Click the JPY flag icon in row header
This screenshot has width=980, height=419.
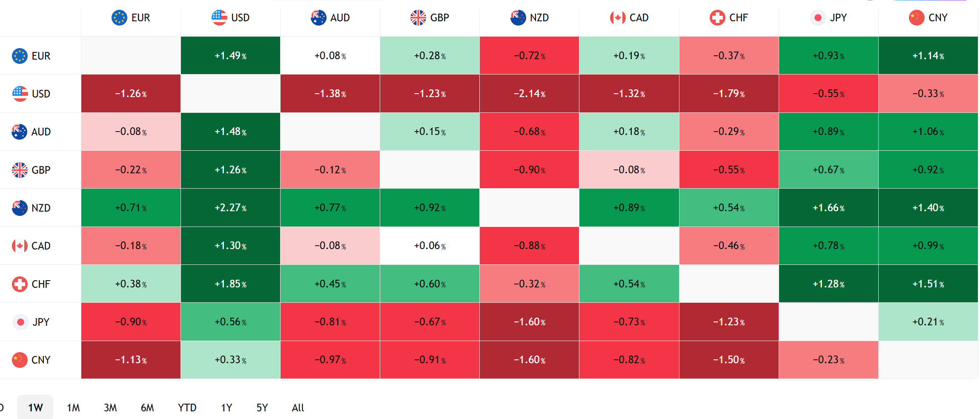coord(20,322)
